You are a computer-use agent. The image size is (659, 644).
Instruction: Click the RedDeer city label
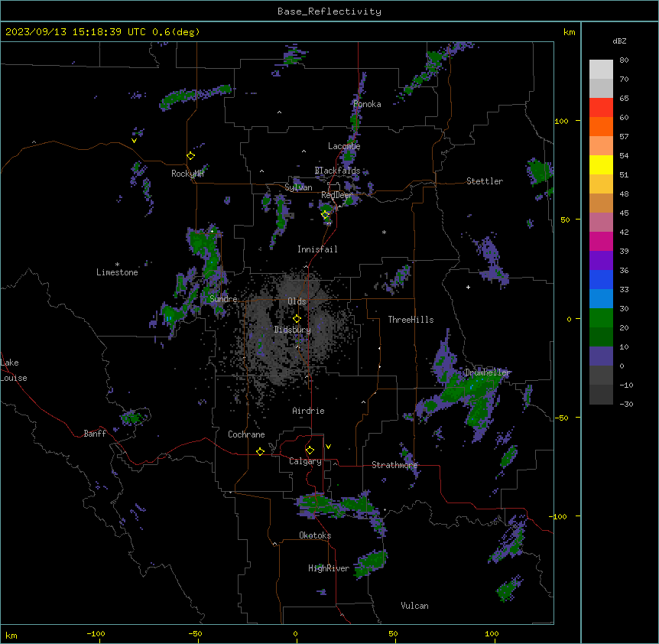[x=336, y=195]
